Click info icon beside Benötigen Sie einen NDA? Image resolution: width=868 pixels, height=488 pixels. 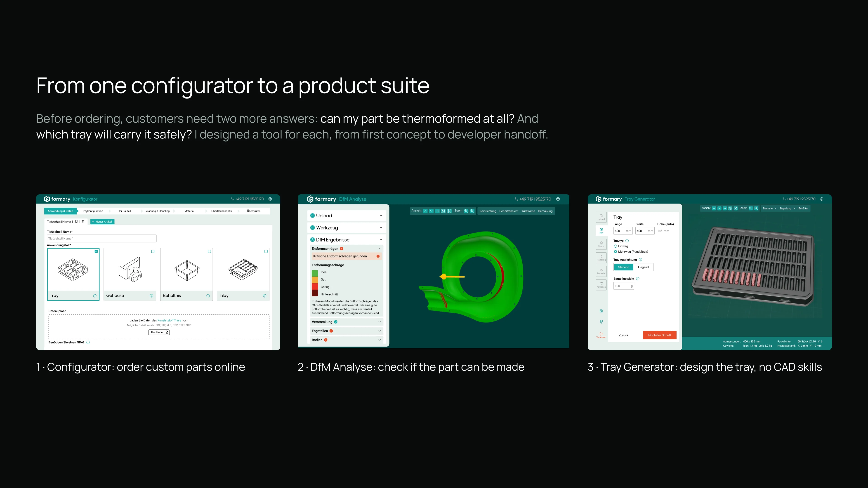88,343
